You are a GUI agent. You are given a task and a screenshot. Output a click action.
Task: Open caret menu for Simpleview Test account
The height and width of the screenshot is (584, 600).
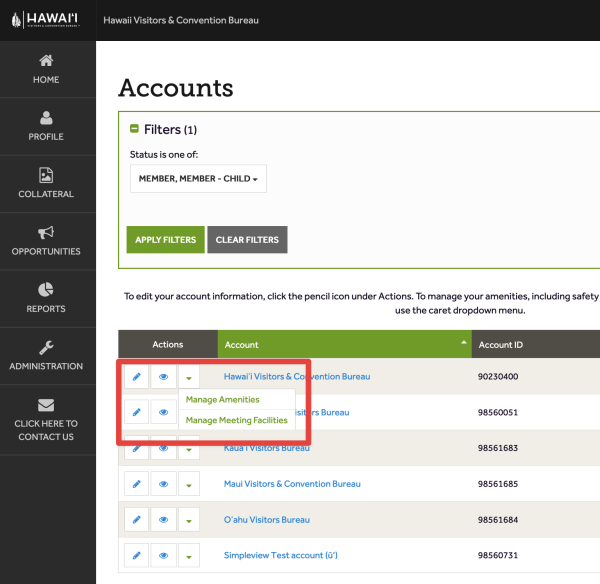click(x=189, y=555)
